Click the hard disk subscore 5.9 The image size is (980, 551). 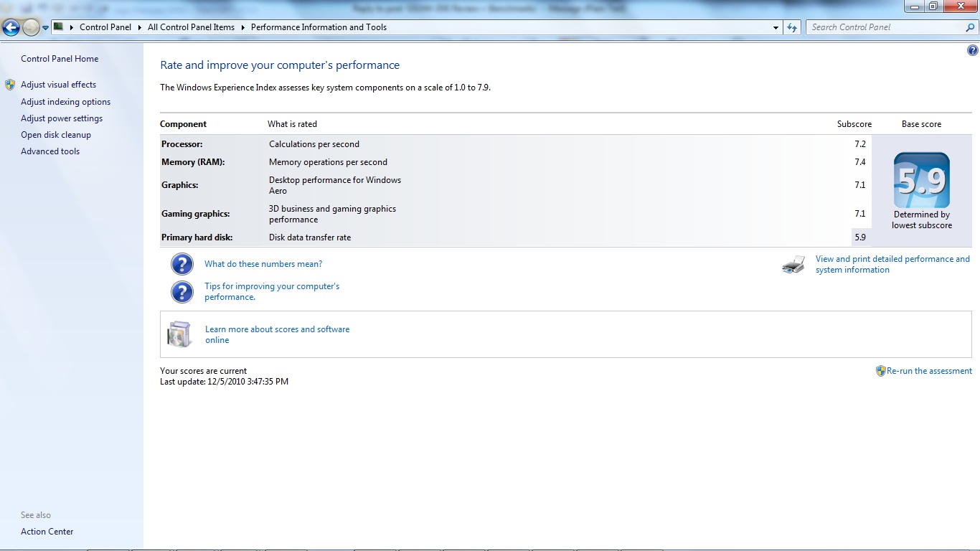(860, 237)
